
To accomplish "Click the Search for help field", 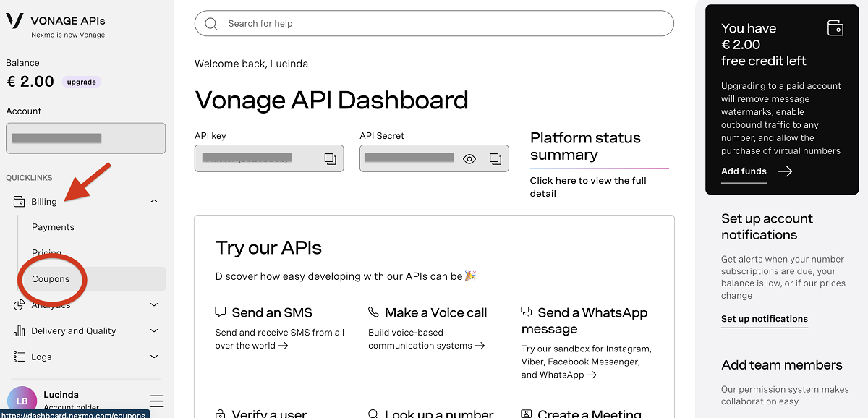I will click(x=434, y=24).
